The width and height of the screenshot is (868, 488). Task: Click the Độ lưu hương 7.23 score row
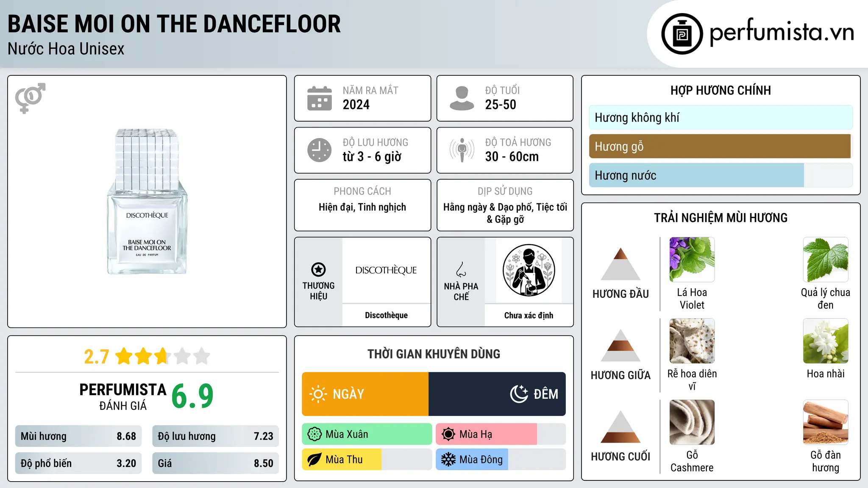coord(215,436)
